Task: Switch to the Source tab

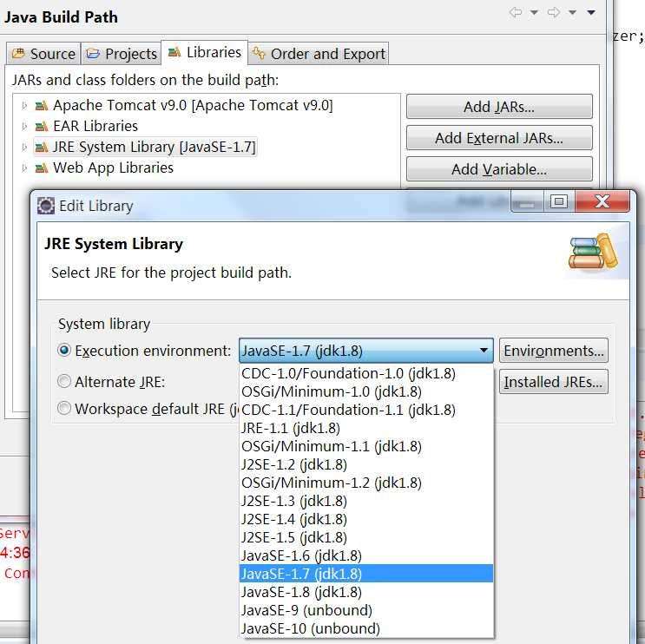Action: (43, 54)
